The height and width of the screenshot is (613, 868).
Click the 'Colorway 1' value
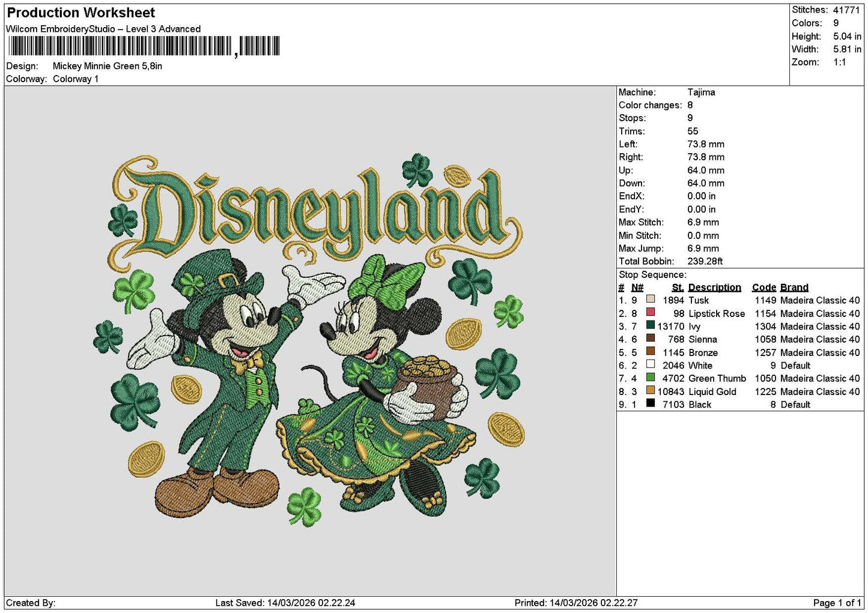click(76, 79)
